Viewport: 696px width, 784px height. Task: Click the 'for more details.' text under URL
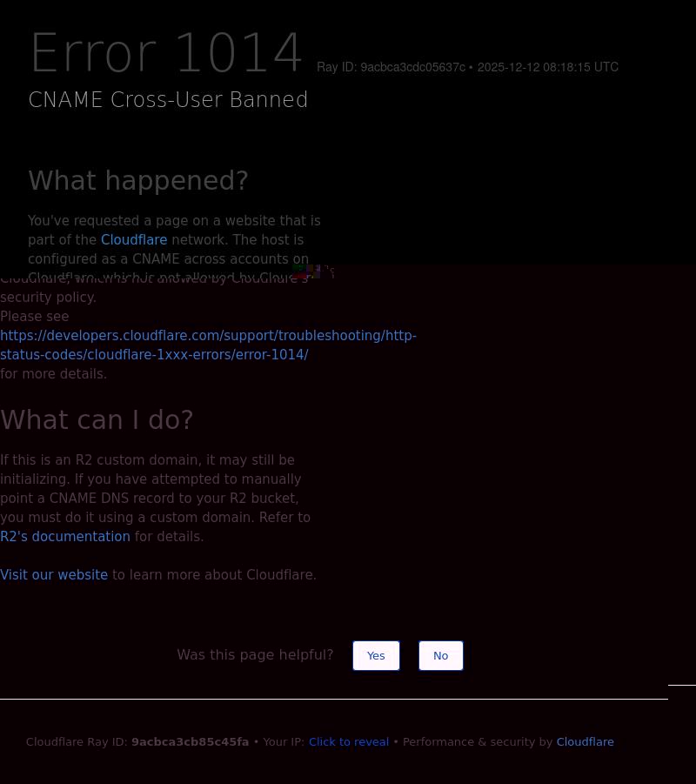[53, 374]
